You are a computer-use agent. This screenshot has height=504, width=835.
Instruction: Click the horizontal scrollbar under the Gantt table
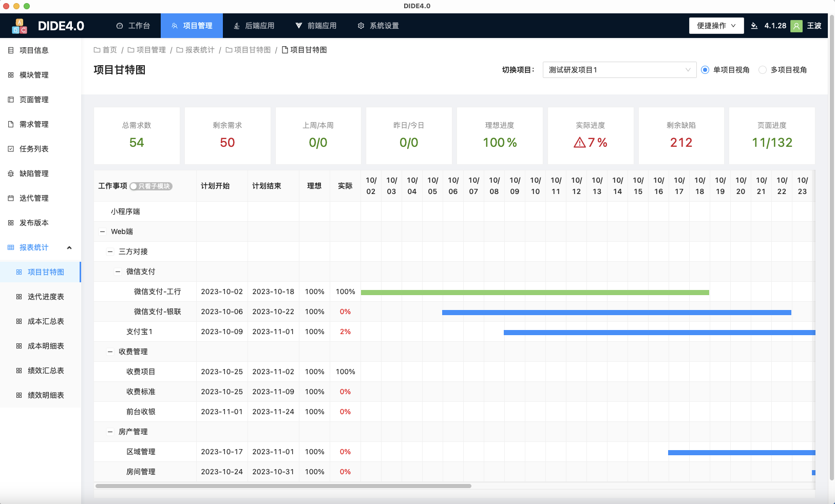pyautogui.click(x=283, y=486)
